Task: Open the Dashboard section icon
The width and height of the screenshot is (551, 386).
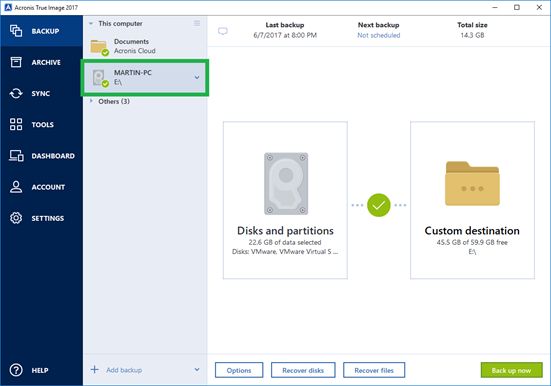Action: coord(16,155)
